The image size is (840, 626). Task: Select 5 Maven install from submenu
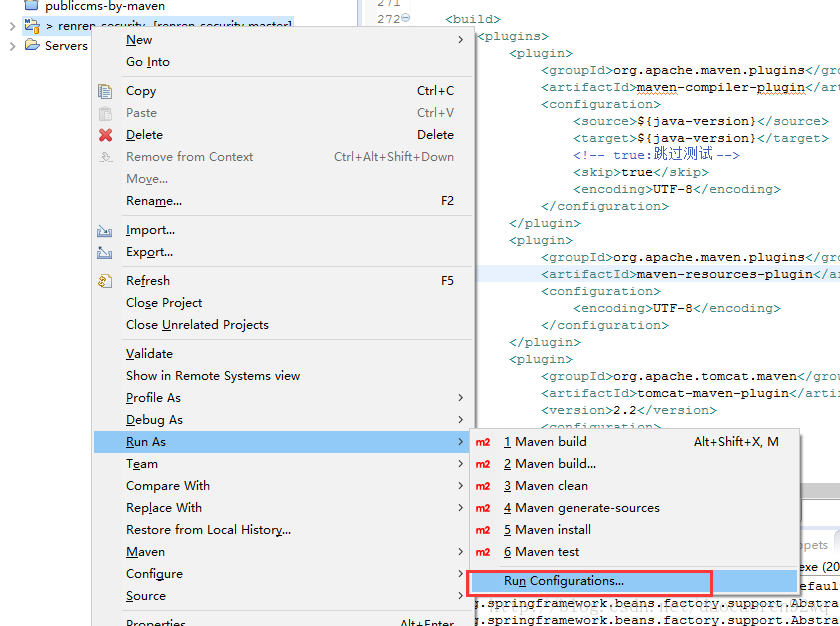click(634, 530)
